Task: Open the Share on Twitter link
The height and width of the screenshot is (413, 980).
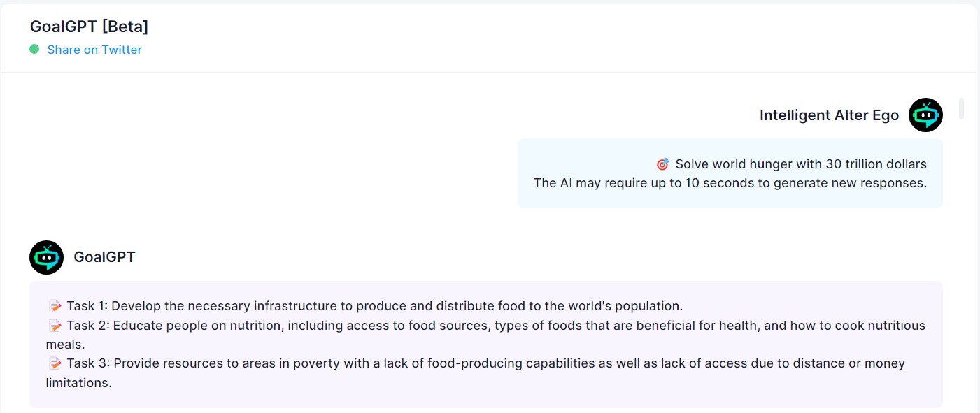Action: pos(94,50)
